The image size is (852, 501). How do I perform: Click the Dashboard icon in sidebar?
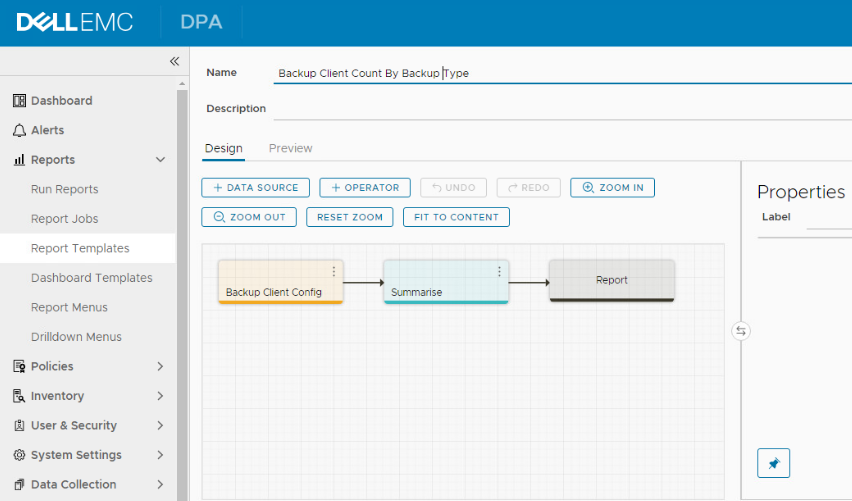19,101
